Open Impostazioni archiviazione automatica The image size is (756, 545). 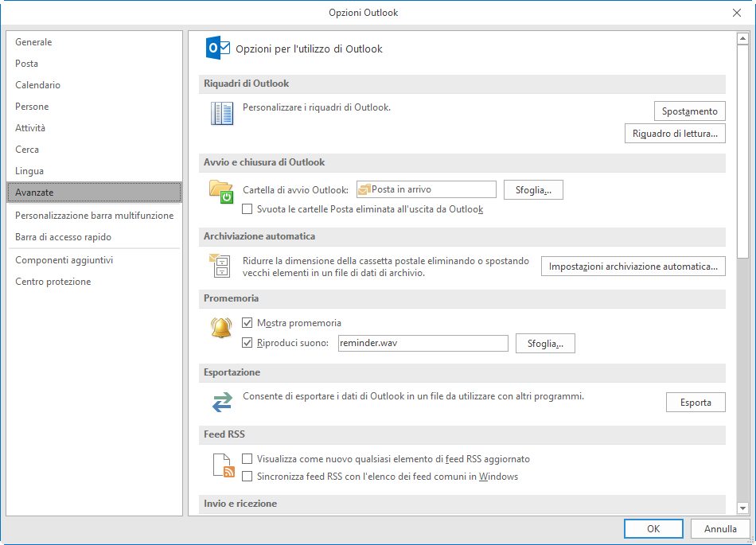coord(633,267)
